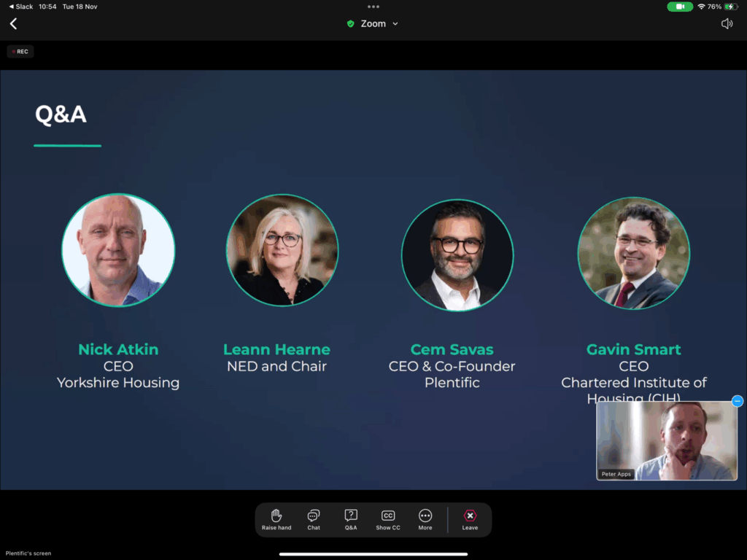
Task: Raise hand in the meeting
Action: [x=276, y=519]
